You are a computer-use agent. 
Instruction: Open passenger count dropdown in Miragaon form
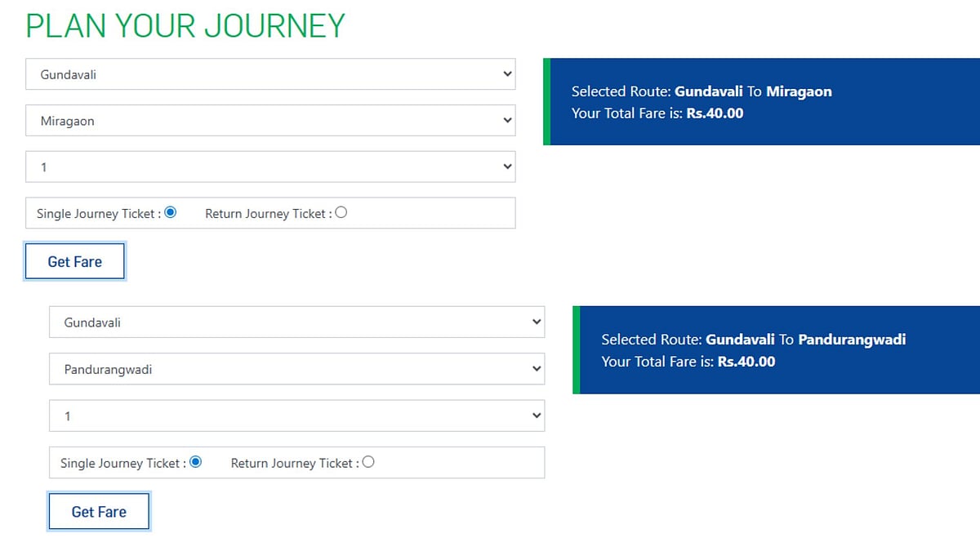pos(270,167)
